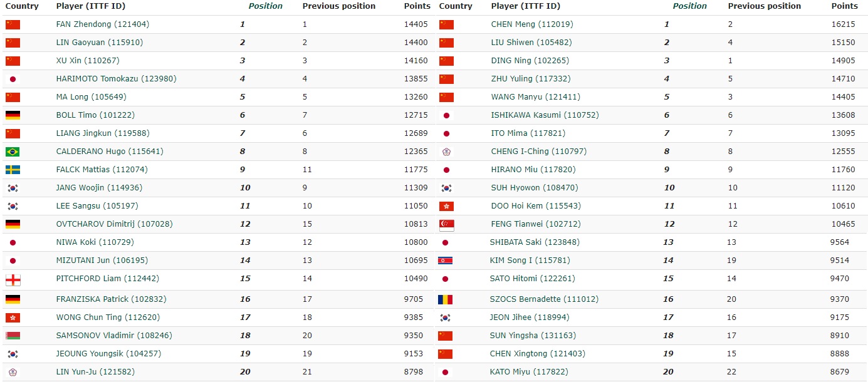Sort left table by Position header

coord(265,6)
